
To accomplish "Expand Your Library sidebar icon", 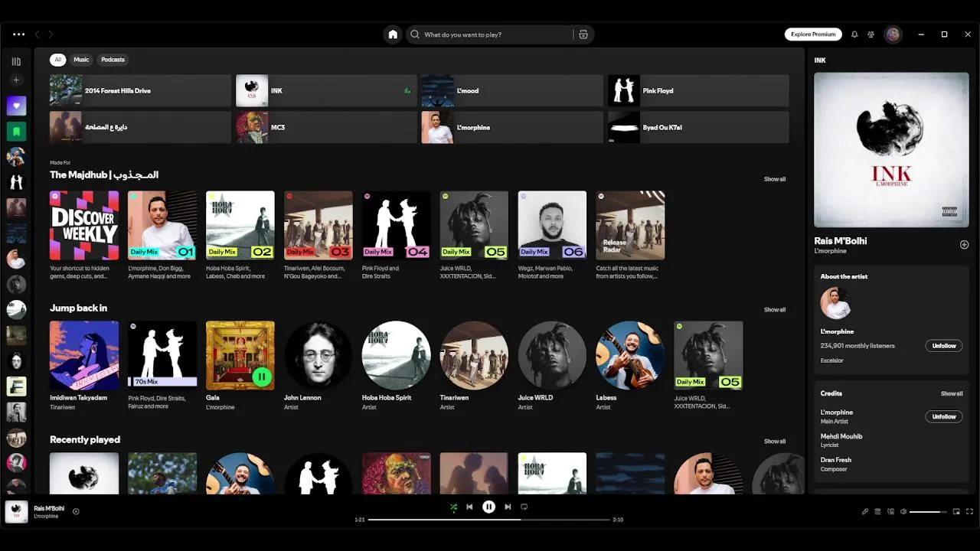I will coord(16,61).
